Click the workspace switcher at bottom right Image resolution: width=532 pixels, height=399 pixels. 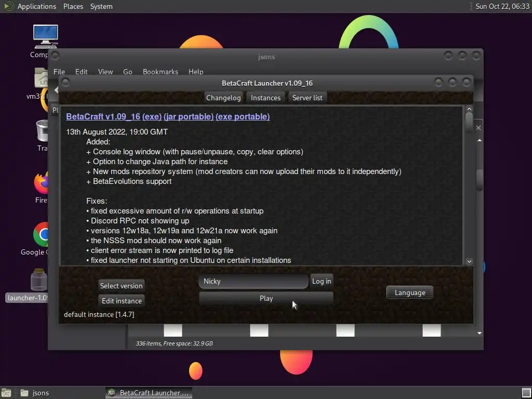(526, 393)
